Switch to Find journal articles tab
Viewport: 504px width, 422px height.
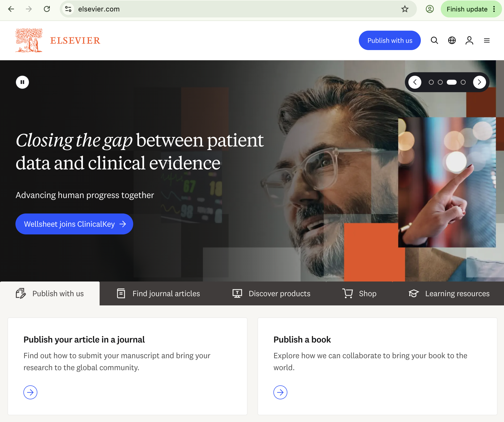[x=158, y=293]
